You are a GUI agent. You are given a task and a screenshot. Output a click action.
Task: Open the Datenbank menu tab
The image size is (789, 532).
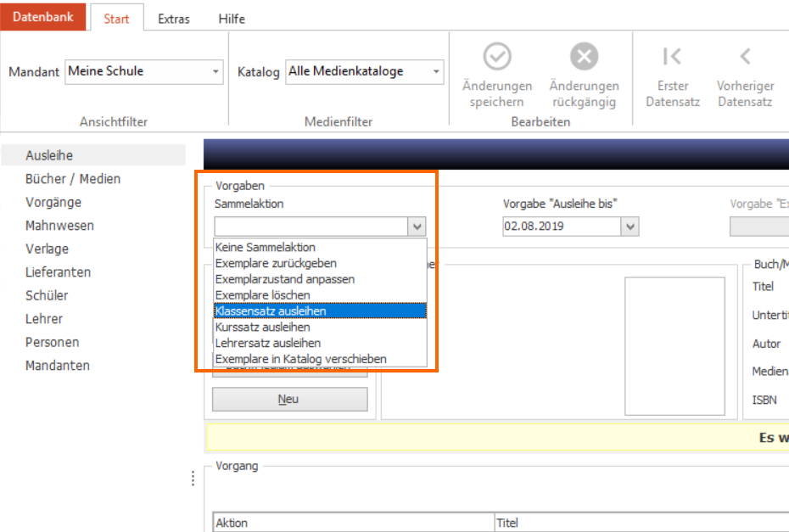(x=42, y=17)
